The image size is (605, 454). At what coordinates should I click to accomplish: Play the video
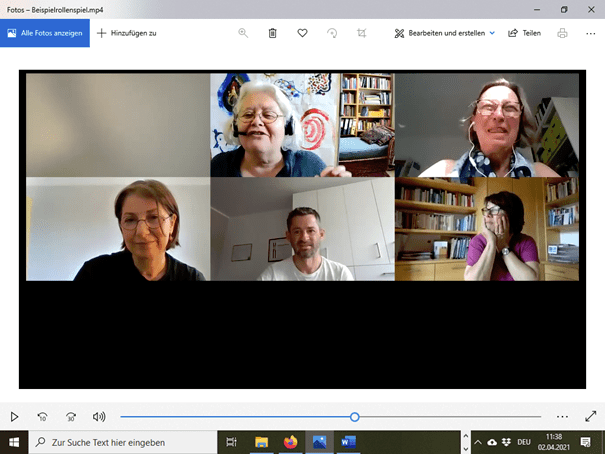point(14,416)
